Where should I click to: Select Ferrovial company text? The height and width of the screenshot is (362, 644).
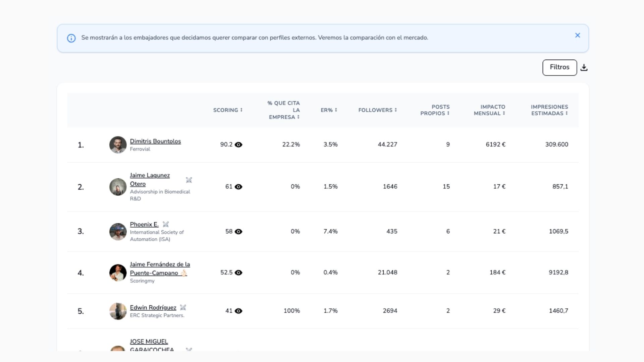coord(140,149)
